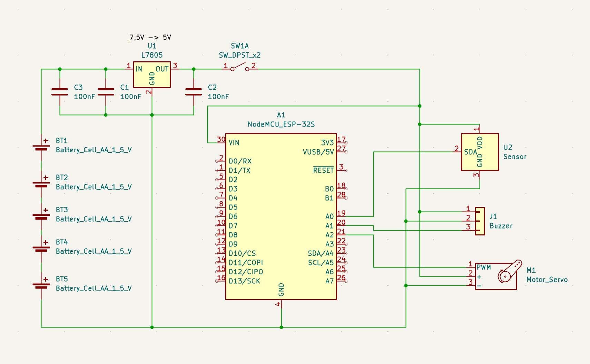
Task: Click the '100nF' value of C2
Action: click(218, 97)
